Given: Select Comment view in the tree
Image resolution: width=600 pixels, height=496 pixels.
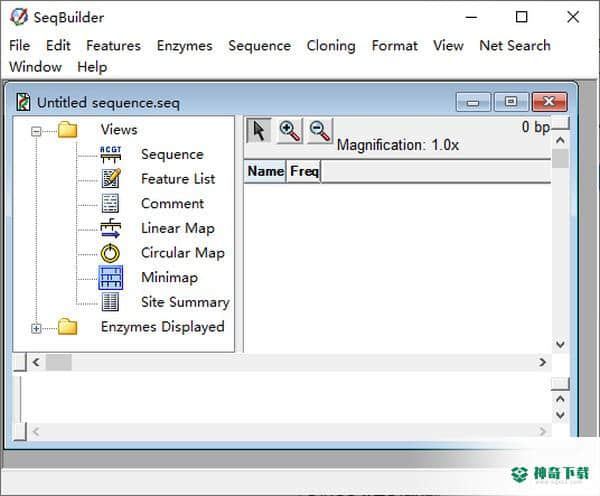Looking at the screenshot, I should pyautogui.click(x=172, y=203).
